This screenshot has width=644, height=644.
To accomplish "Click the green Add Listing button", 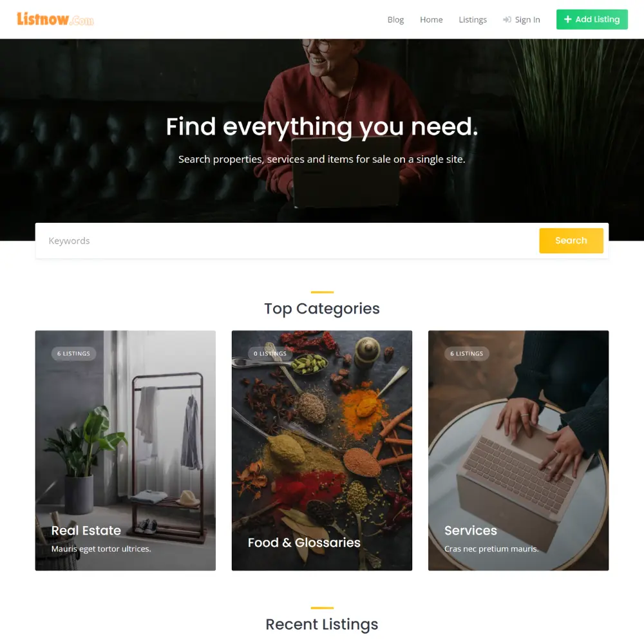I will (x=592, y=19).
